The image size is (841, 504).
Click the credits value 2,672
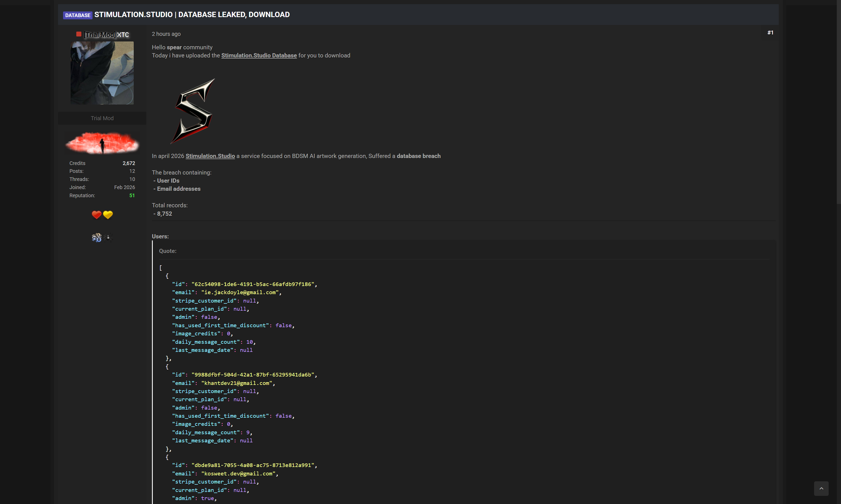click(x=129, y=163)
